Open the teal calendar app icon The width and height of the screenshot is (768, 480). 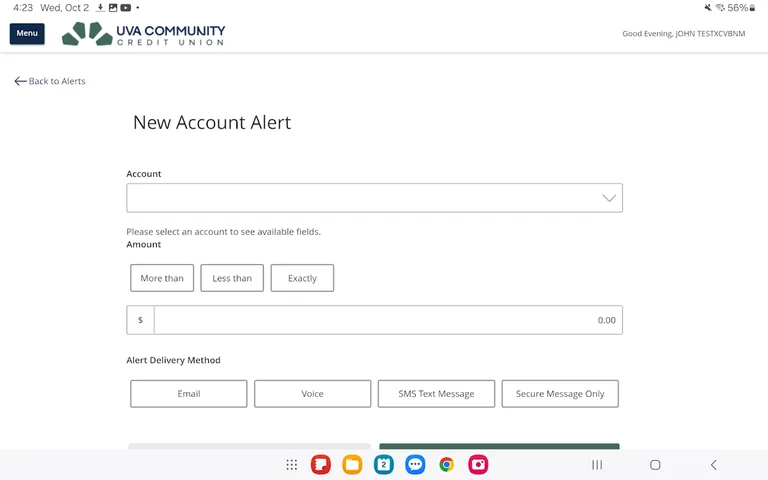384,464
